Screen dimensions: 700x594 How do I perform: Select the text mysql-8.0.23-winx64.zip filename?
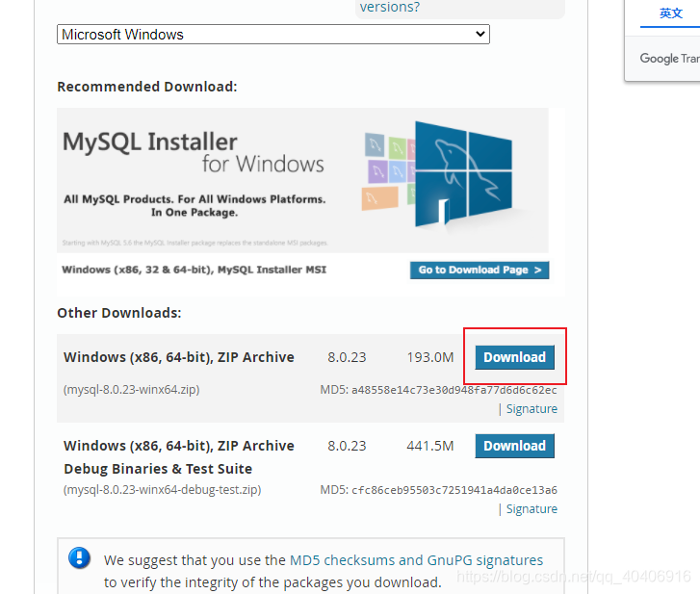[131, 390]
